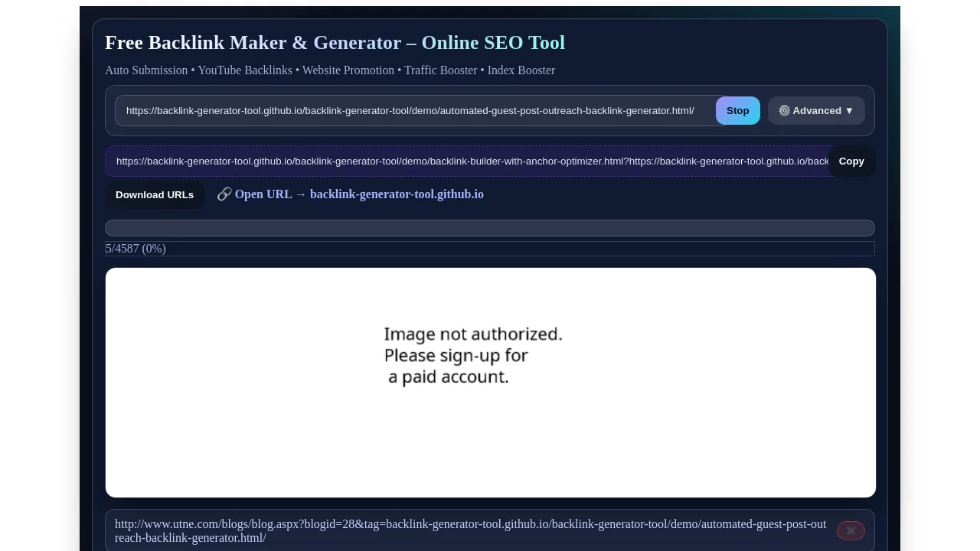Click the submission progress bar

click(x=490, y=228)
